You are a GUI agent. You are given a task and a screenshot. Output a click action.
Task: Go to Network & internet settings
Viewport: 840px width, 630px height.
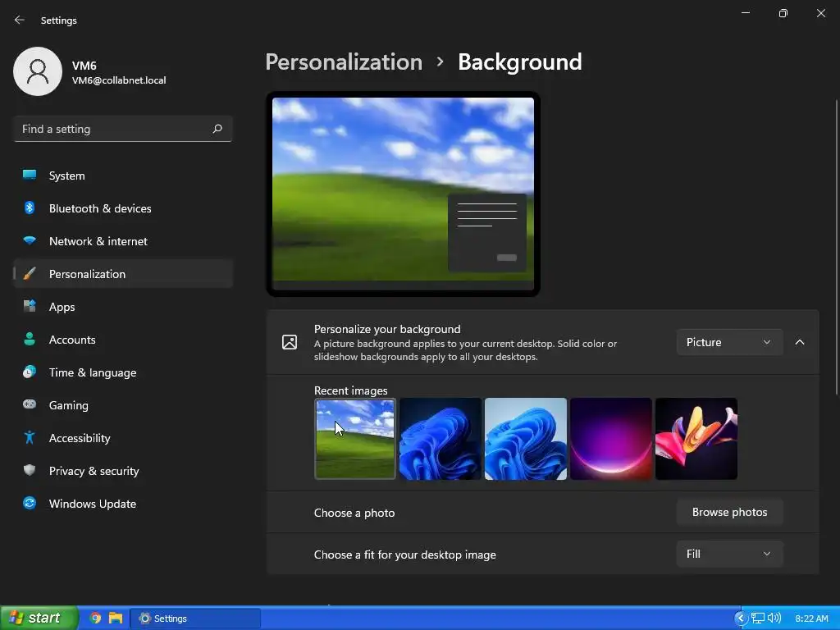[x=123, y=241]
